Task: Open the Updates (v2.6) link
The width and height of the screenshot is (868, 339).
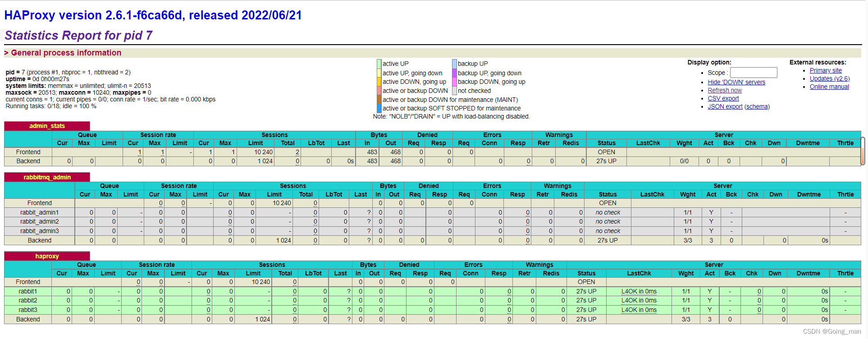Action: click(830, 78)
